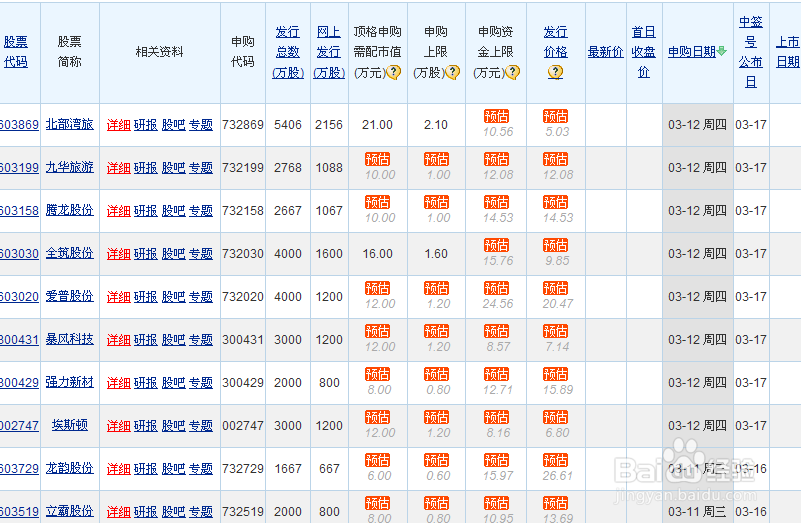Open 爱普股份 stock name link

69,296
